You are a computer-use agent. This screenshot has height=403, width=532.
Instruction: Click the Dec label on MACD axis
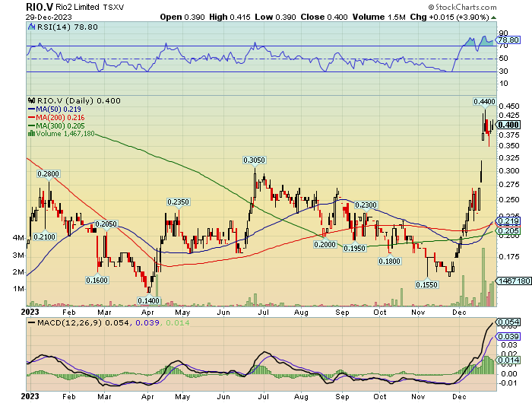(459, 397)
